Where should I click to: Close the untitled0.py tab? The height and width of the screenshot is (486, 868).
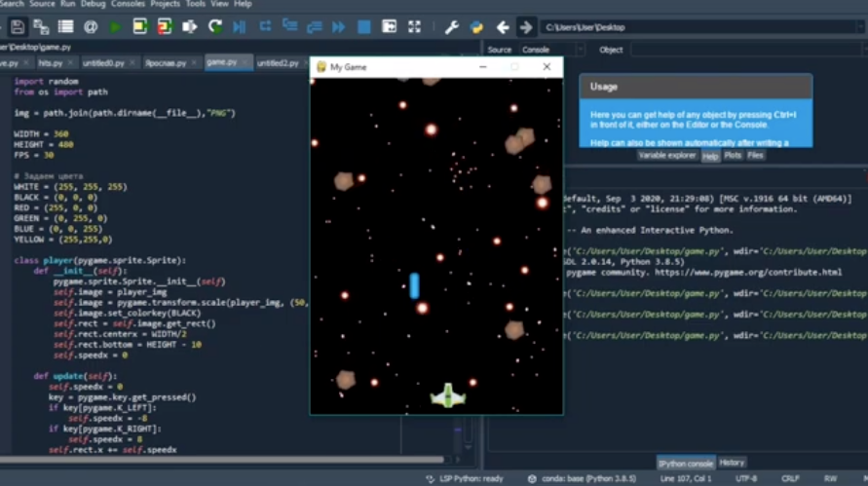coord(132,62)
